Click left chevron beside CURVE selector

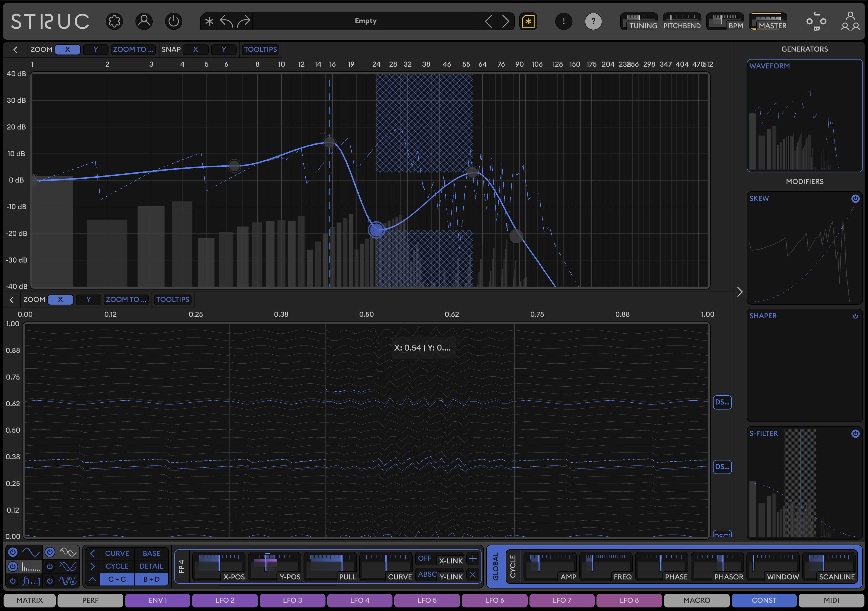click(92, 554)
